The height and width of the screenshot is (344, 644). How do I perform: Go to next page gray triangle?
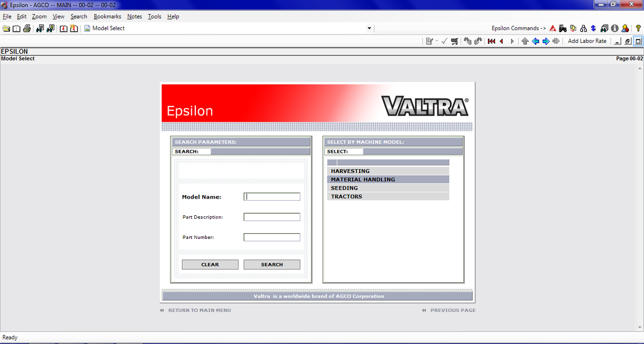click(512, 41)
